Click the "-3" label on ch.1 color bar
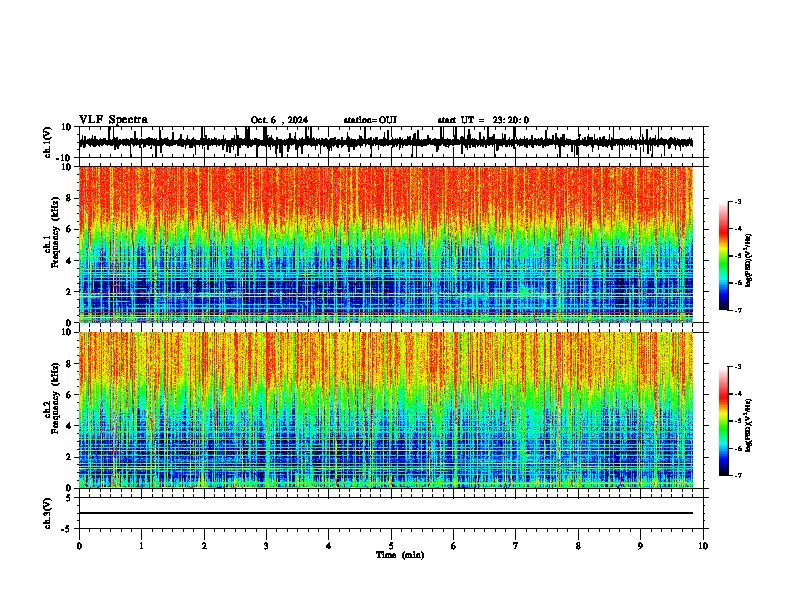Image resolution: width=792 pixels, height=612 pixels. coord(738,202)
